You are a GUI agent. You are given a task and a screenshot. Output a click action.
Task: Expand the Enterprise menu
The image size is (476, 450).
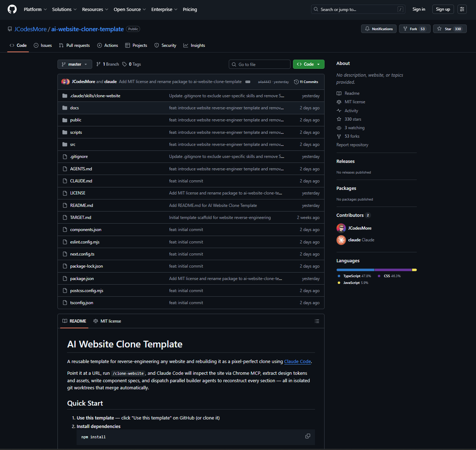(164, 9)
